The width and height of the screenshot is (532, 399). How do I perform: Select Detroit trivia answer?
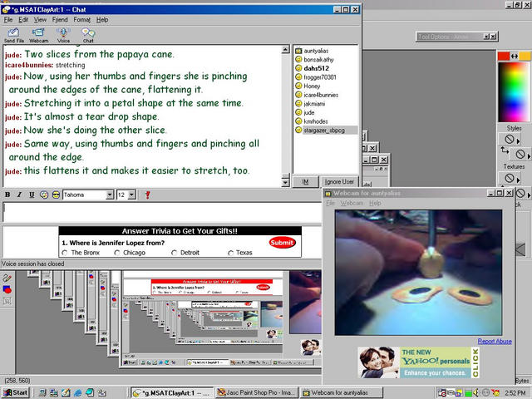(174, 253)
